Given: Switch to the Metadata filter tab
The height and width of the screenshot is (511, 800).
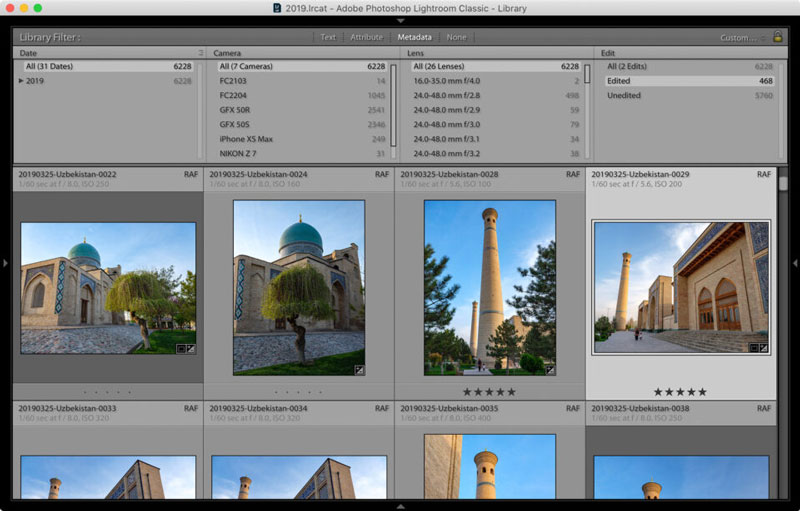Looking at the screenshot, I should tap(414, 37).
